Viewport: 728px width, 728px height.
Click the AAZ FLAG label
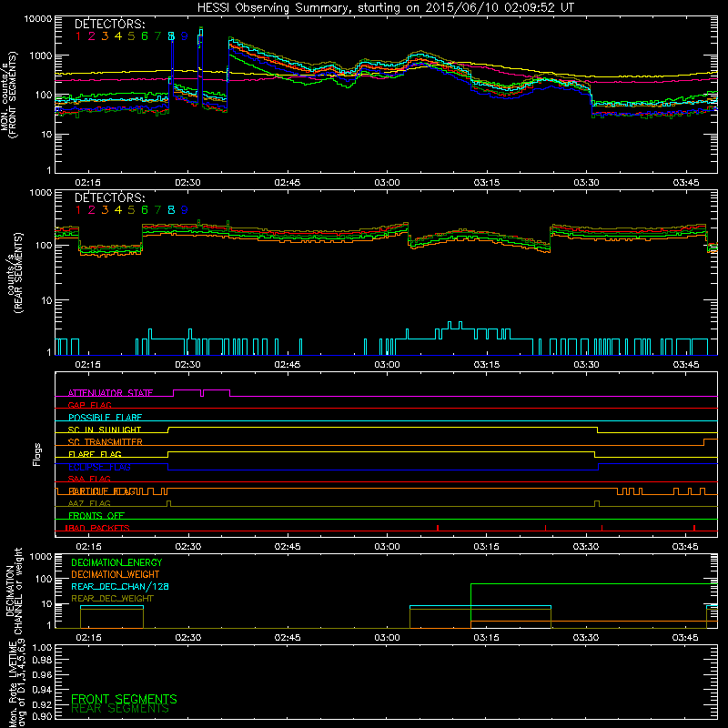click(x=89, y=503)
